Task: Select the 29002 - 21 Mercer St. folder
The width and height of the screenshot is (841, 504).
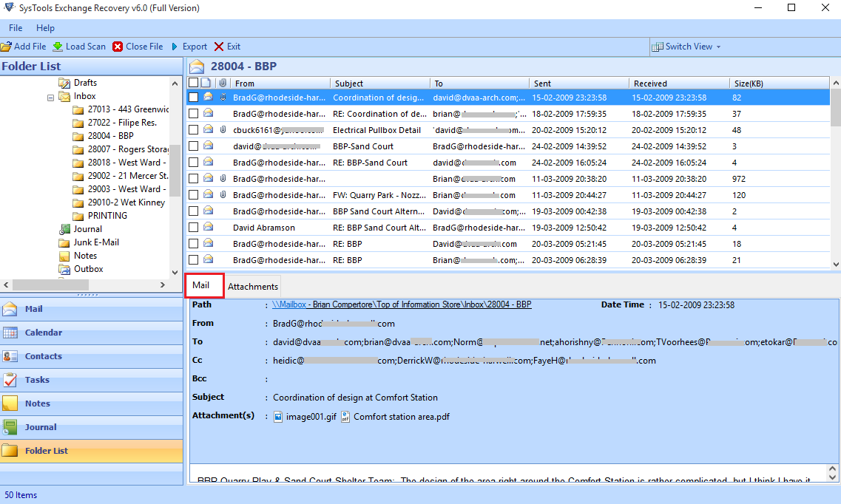Action: [128, 176]
